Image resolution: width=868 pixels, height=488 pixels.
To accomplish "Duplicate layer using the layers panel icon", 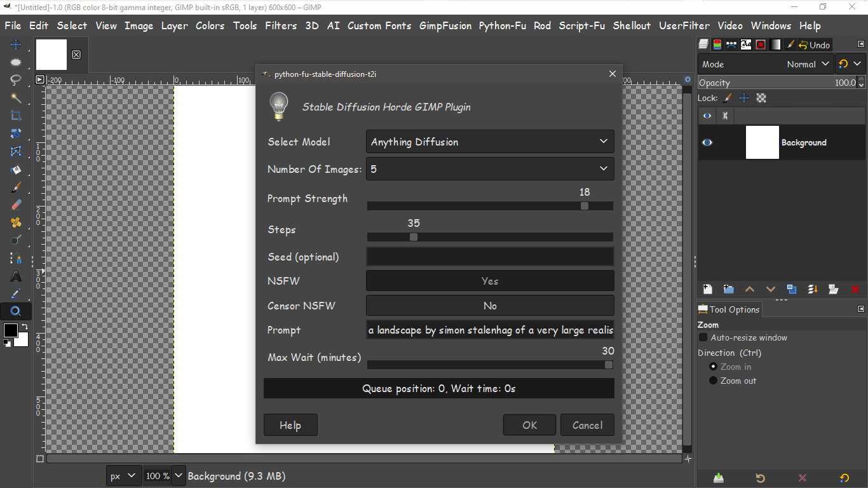I will [x=792, y=290].
